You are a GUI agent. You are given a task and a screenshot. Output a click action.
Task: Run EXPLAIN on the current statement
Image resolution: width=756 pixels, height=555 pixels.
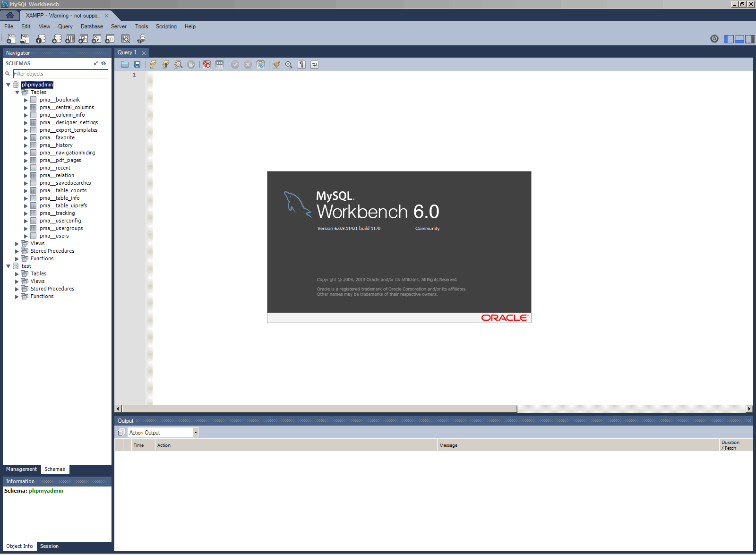coord(179,65)
